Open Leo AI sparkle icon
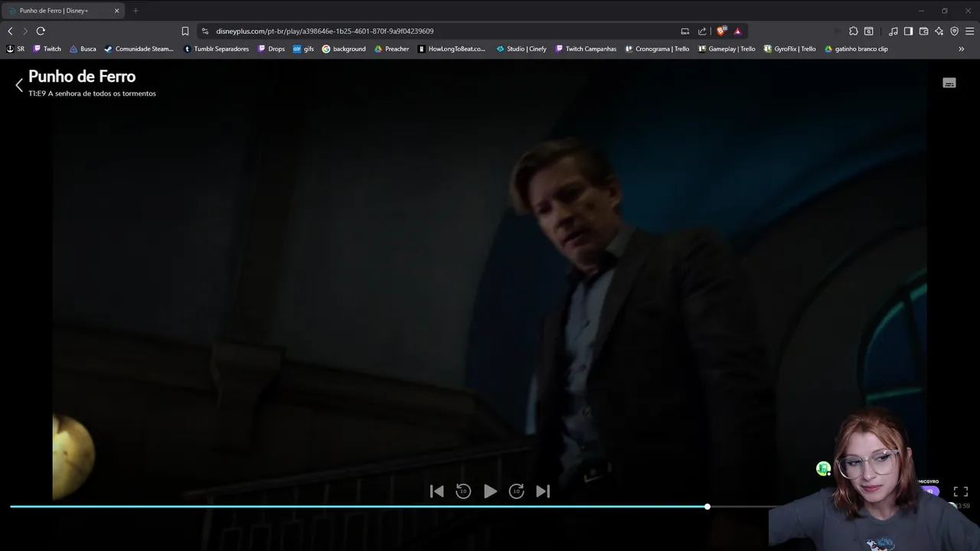 pos(939,31)
